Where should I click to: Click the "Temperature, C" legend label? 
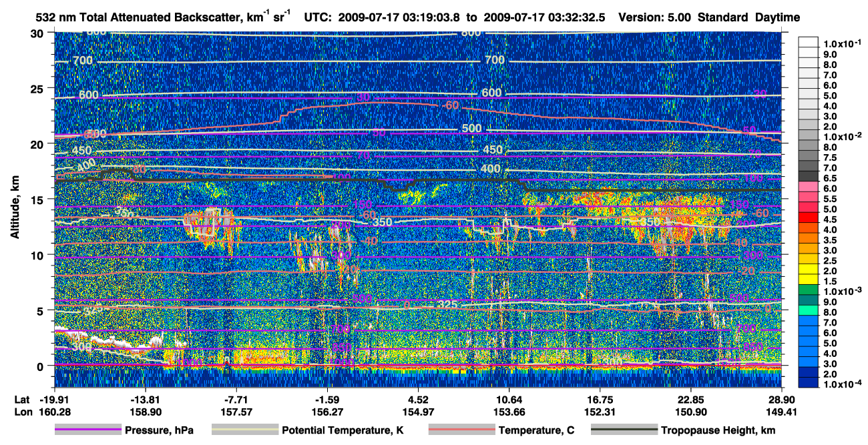click(536, 430)
